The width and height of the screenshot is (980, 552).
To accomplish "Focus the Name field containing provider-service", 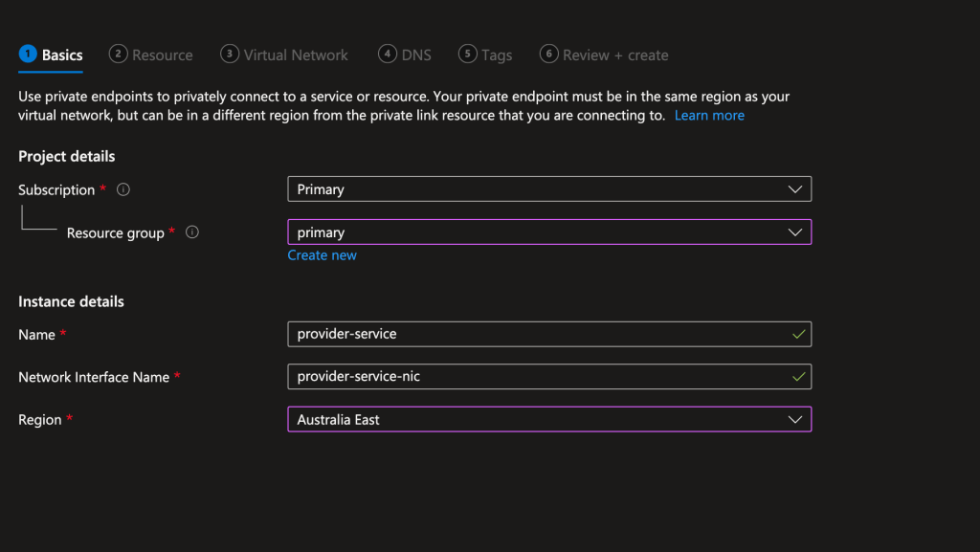I will pyautogui.click(x=536, y=334).
